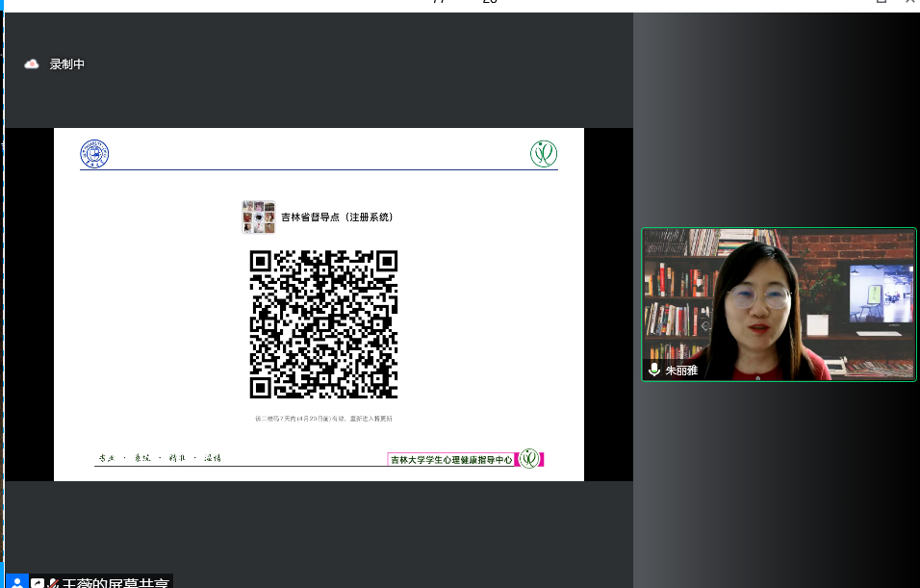Click the calligraphy motto at slide bottom-left
920x588 pixels.
pyautogui.click(x=160, y=458)
